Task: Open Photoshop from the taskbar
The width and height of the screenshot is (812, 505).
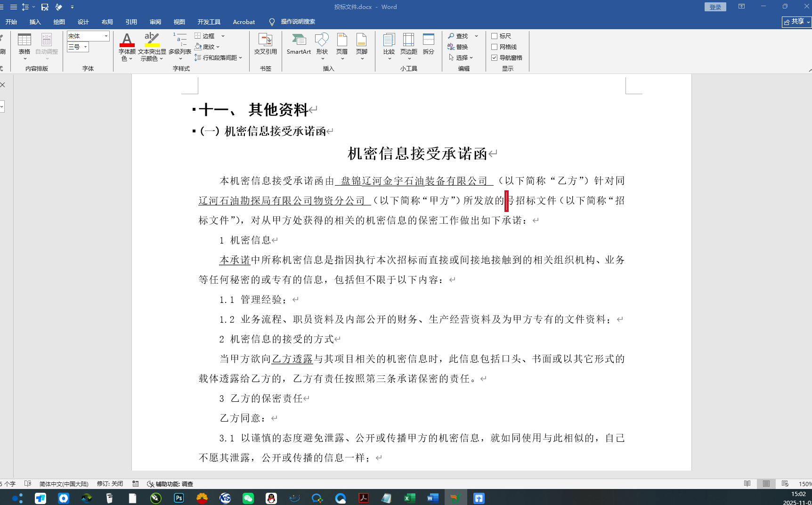Action: pyautogui.click(x=179, y=498)
